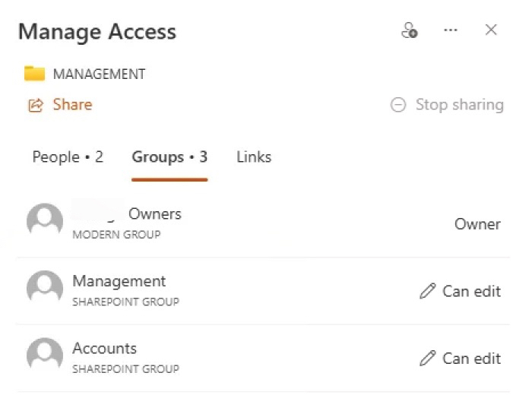Screen dimensions: 532x395
Task: Click the Stop sharing circle icon
Action: click(x=398, y=106)
